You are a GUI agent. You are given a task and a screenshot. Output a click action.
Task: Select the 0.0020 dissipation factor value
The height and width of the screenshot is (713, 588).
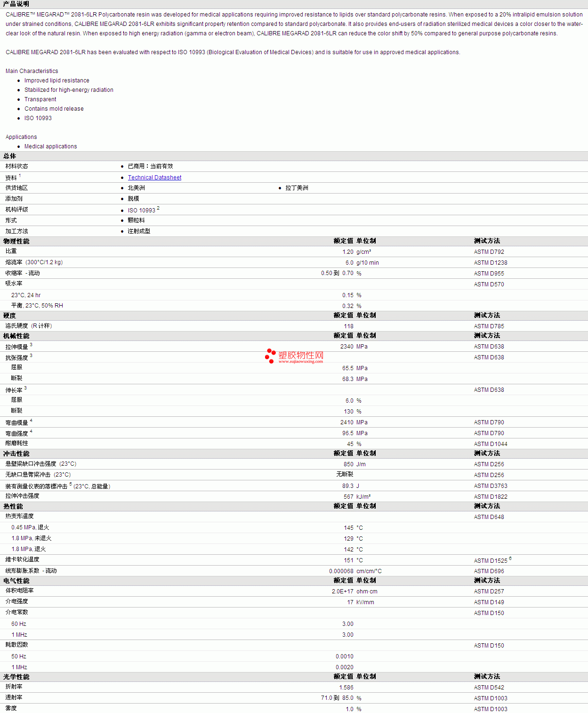click(x=345, y=667)
